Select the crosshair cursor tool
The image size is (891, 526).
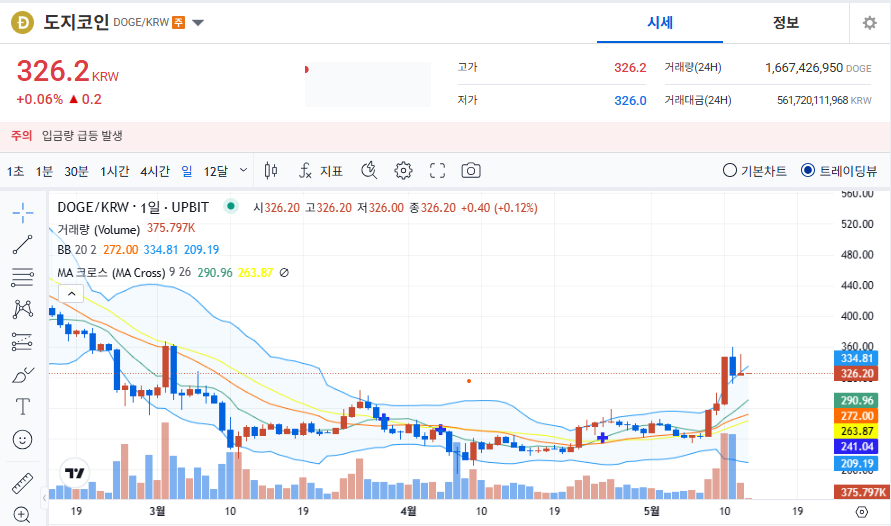23,213
